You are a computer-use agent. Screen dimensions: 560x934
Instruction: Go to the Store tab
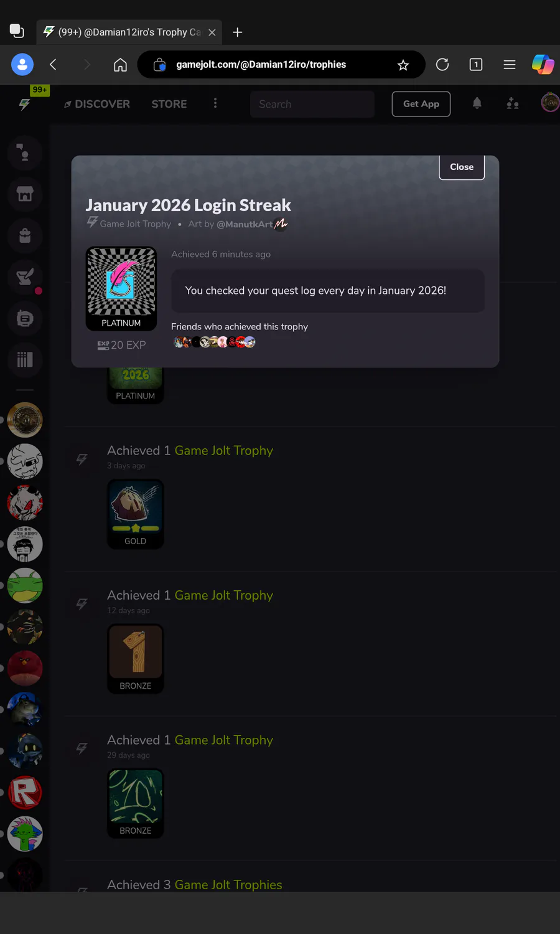(x=169, y=104)
